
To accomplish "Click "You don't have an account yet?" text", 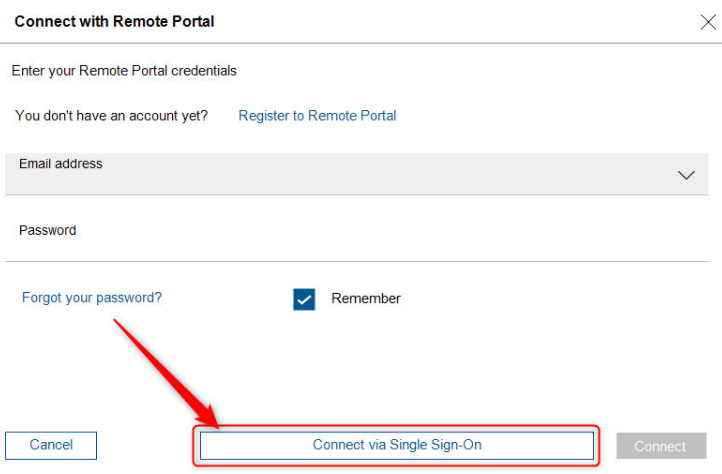I will 112,116.
